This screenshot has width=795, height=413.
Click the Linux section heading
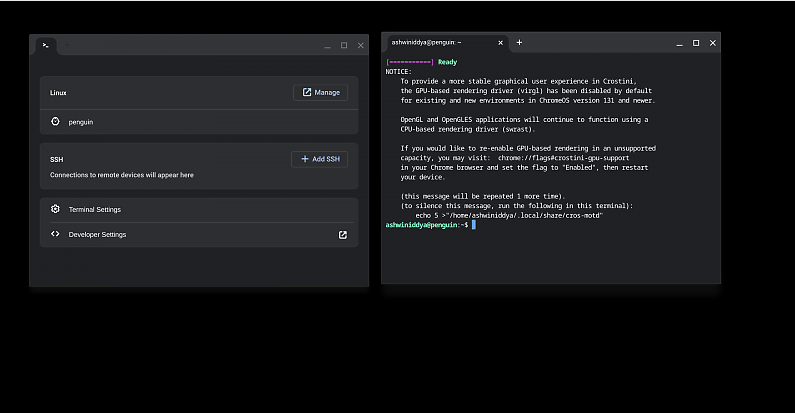tap(58, 93)
